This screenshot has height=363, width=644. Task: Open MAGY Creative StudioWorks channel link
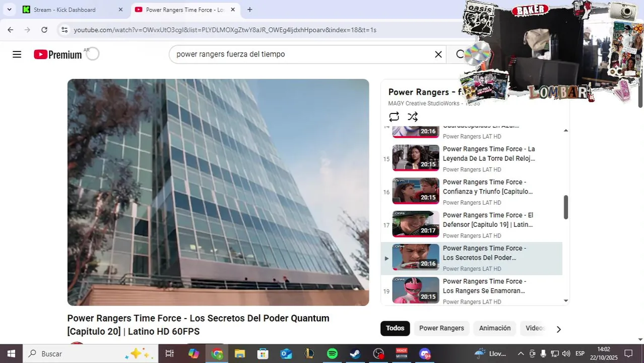pyautogui.click(x=424, y=103)
